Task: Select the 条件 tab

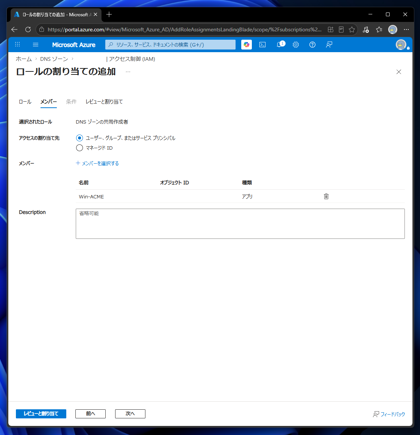Action: (x=71, y=102)
